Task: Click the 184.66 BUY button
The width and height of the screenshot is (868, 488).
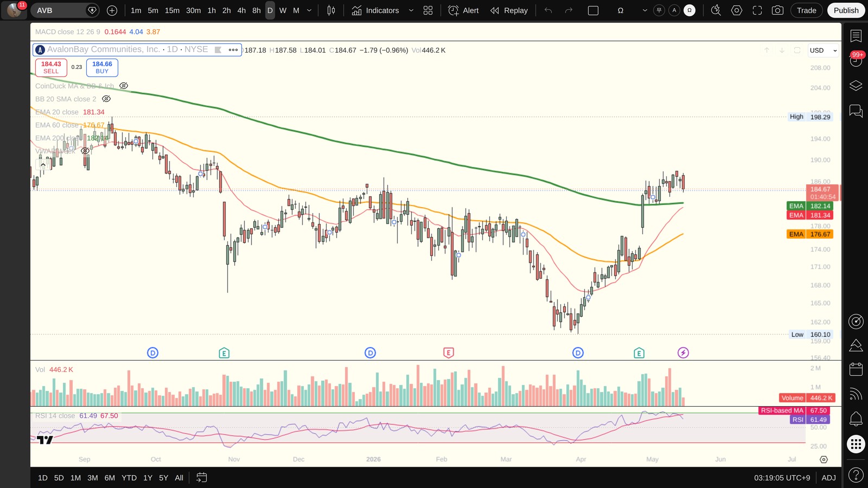Action: (x=102, y=67)
